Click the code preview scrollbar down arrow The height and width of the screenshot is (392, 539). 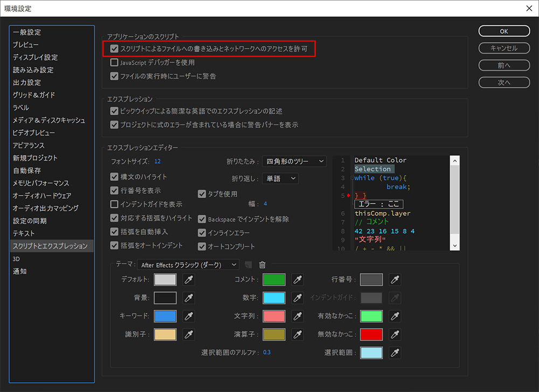(x=455, y=246)
